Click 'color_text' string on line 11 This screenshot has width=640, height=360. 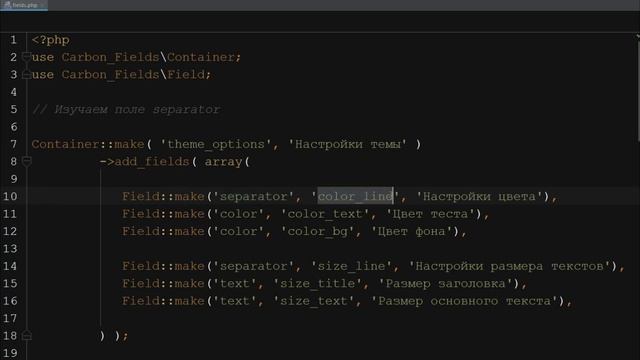point(325,214)
